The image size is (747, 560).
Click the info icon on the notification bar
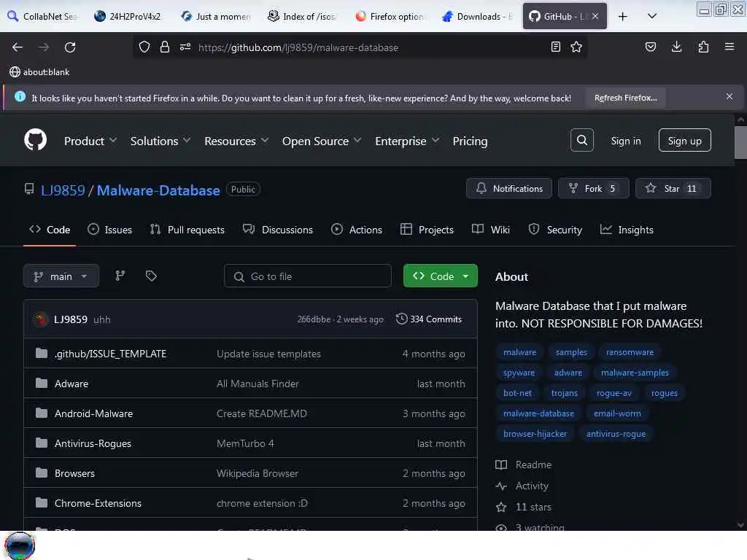click(x=20, y=97)
